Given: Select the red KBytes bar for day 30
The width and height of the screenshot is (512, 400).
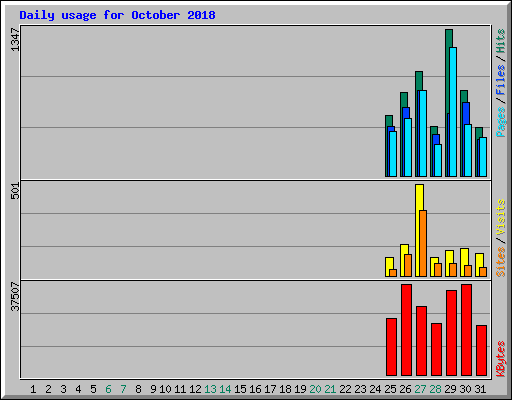Looking at the screenshot, I should pos(466,330).
